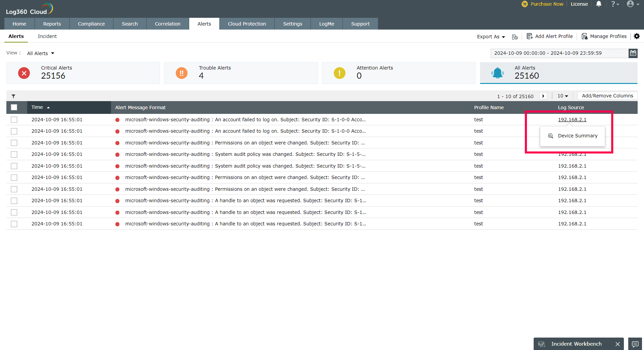644x350 pixels.
Task: Click the Log360 Cloud logo
Action: tap(29, 9)
